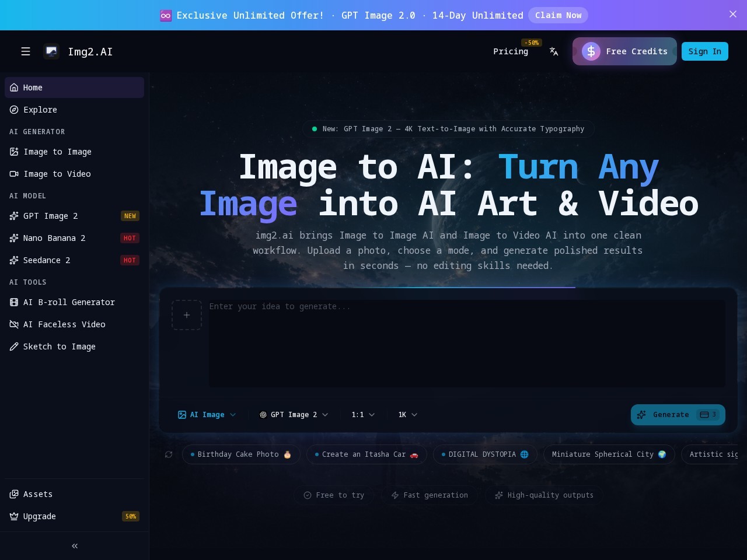
Task: Open Sketch to Image tool
Action: [74, 346]
